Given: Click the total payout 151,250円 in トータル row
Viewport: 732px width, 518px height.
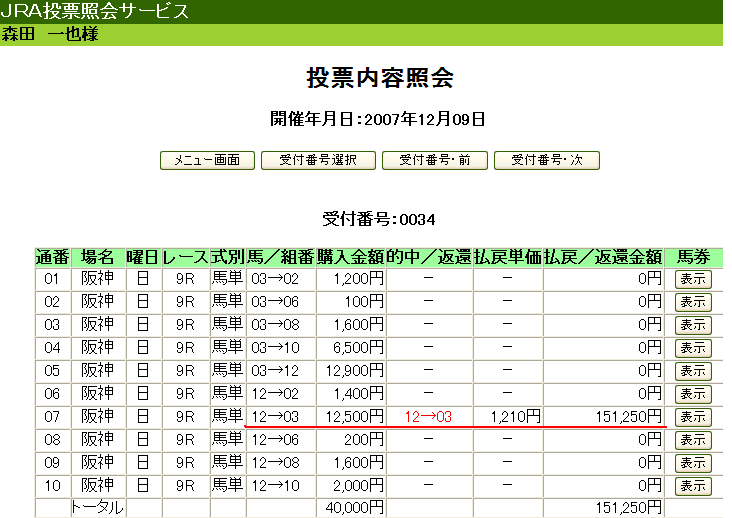Looking at the screenshot, I should pos(628,507).
